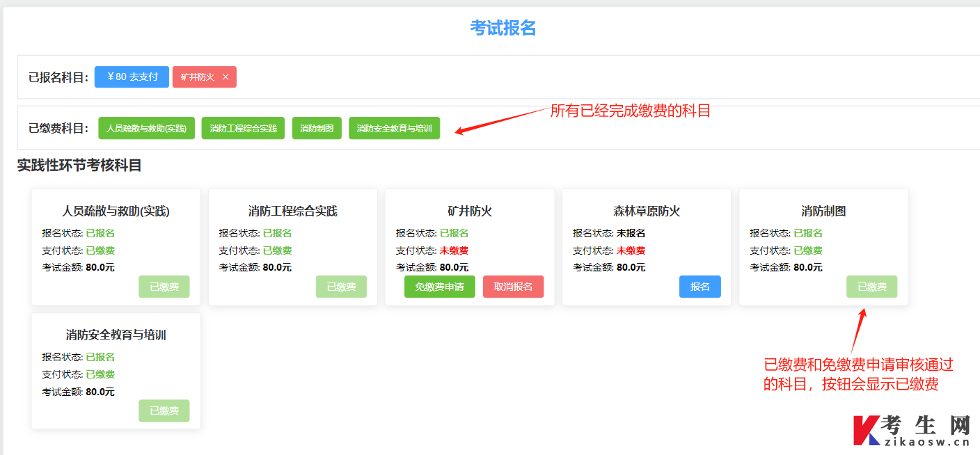Select the 人员疏散与救助(实践) paid tag
Image resolution: width=980 pixels, height=455 pixels.
pyautogui.click(x=146, y=128)
